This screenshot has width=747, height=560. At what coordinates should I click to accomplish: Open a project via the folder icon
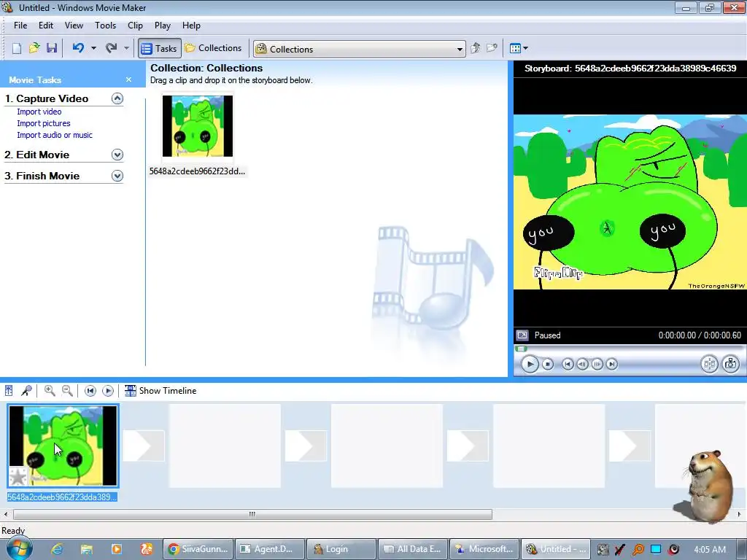click(x=34, y=48)
